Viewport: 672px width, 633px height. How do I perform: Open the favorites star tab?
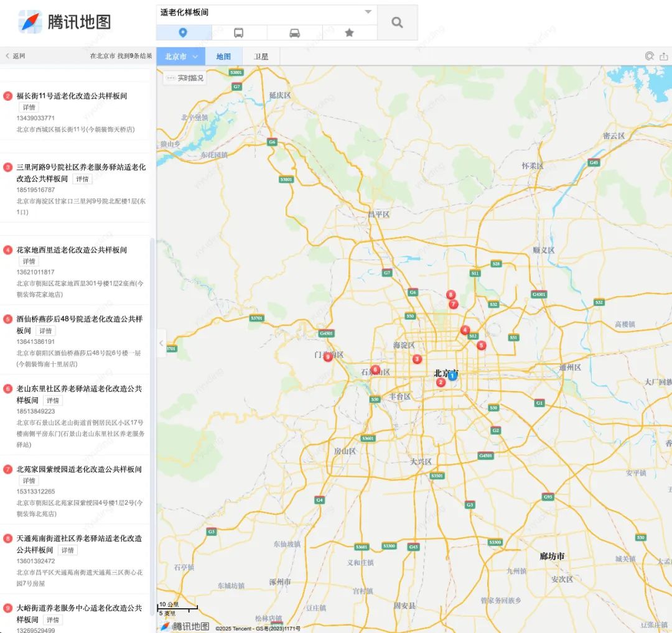(x=349, y=33)
